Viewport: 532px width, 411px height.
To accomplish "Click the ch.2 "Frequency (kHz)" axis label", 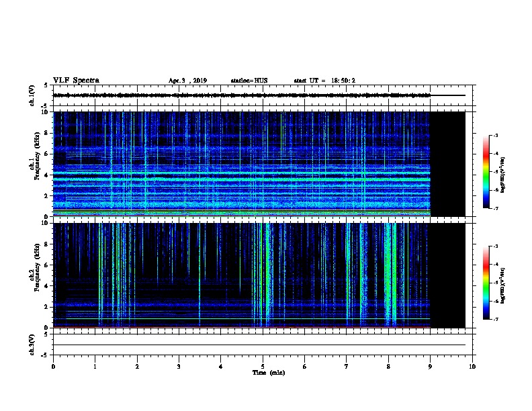I will [x=38, y=267].
